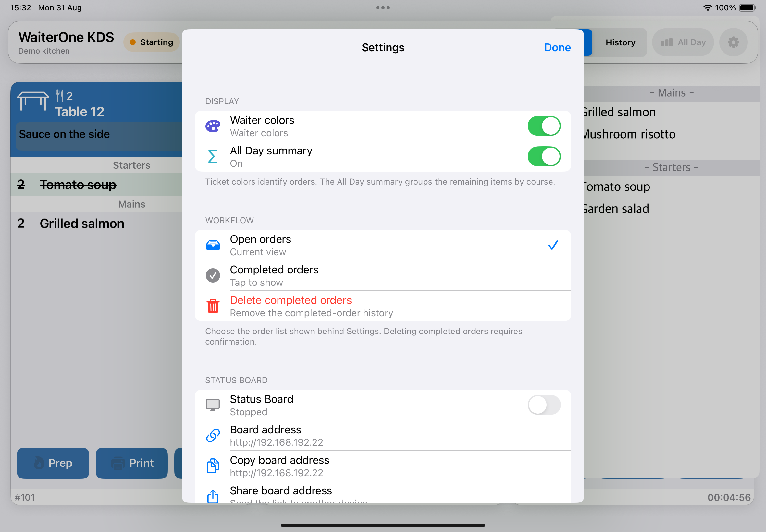Tap the Starters course header on ticket

[132, 165]
